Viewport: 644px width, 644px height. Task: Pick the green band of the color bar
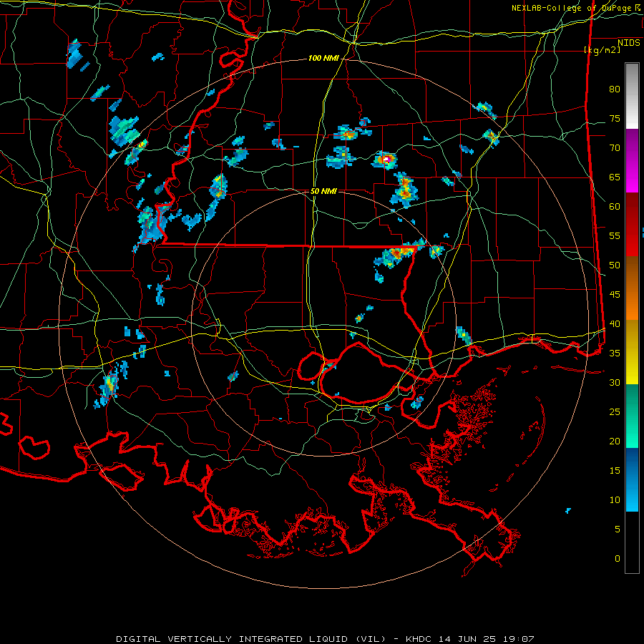point(632,416)
